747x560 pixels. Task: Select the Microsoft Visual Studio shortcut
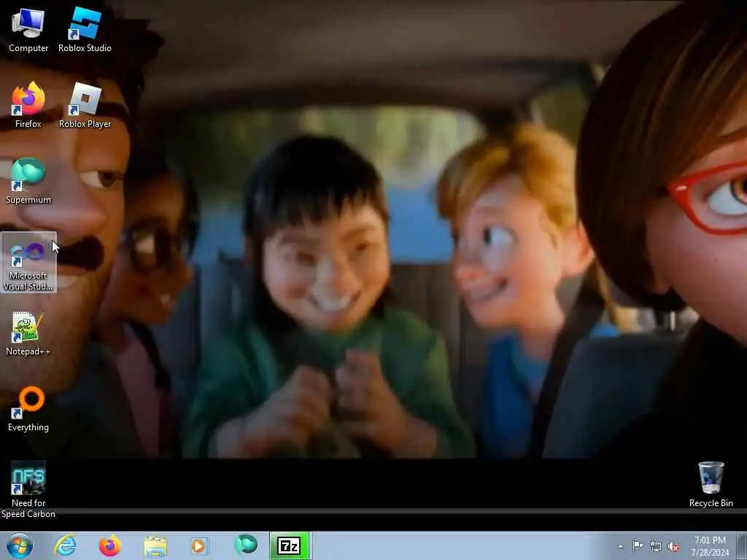click(x=28, y=262)
